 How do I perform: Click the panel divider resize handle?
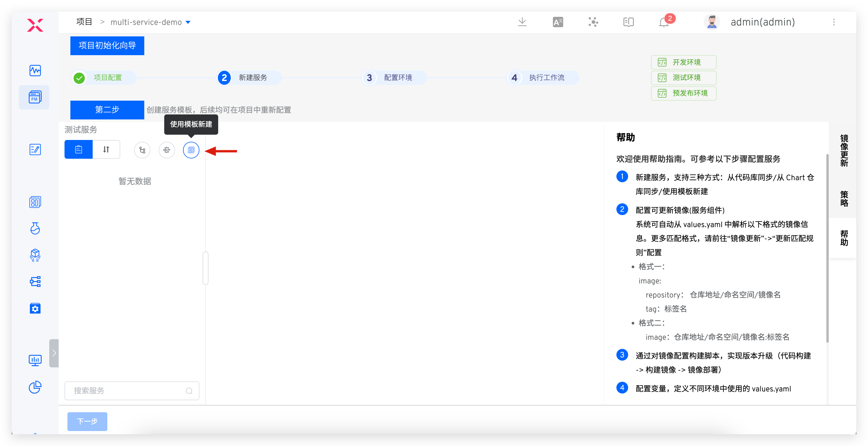[206, 268]
